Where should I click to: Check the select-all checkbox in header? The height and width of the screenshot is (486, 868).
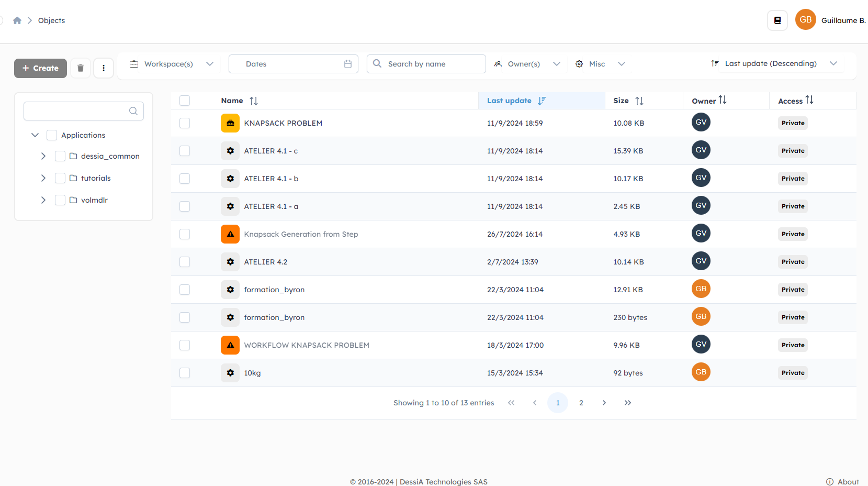[x=185, y=101]
